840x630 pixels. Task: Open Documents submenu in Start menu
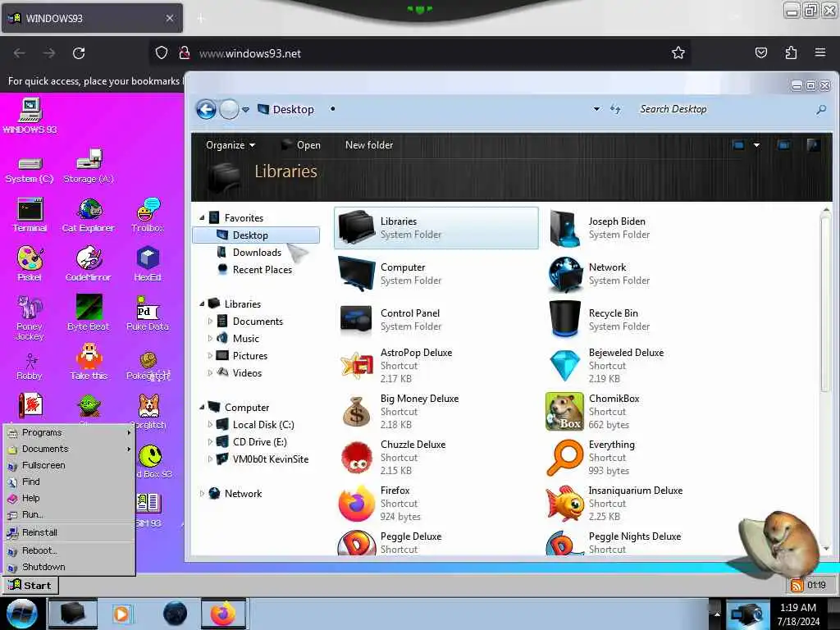[69, 449]
